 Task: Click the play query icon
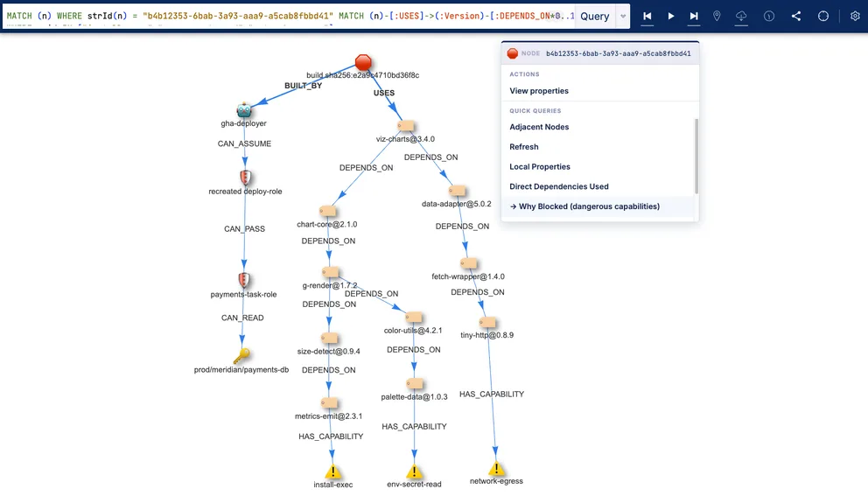[670, 16]
